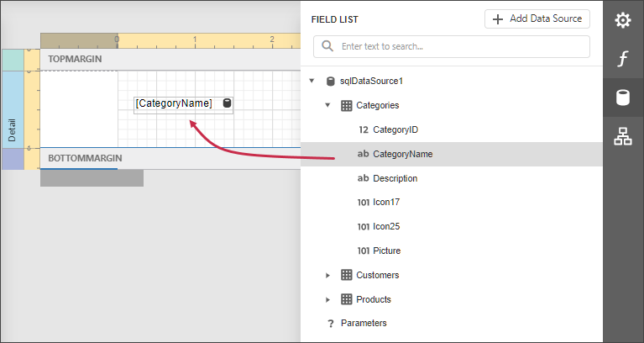Click the Products table icon

346,299
